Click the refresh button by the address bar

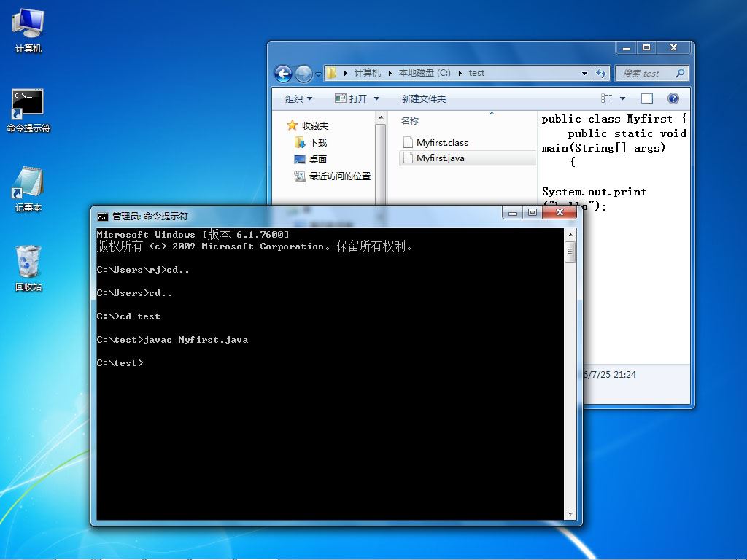coord(601,74)
